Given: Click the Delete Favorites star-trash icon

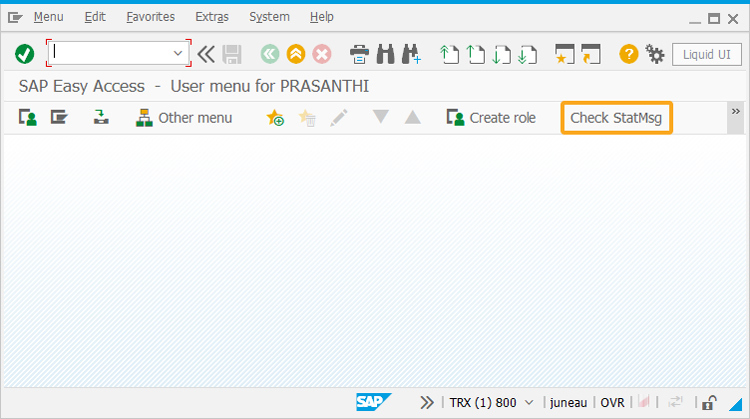Looking at the screenshot, I should coord(307,118).
